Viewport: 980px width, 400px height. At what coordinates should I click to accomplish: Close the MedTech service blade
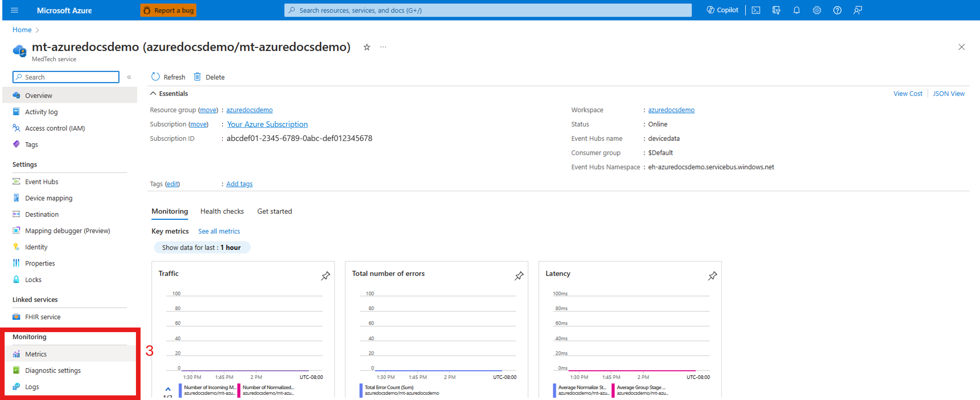[x=961, y=47]
